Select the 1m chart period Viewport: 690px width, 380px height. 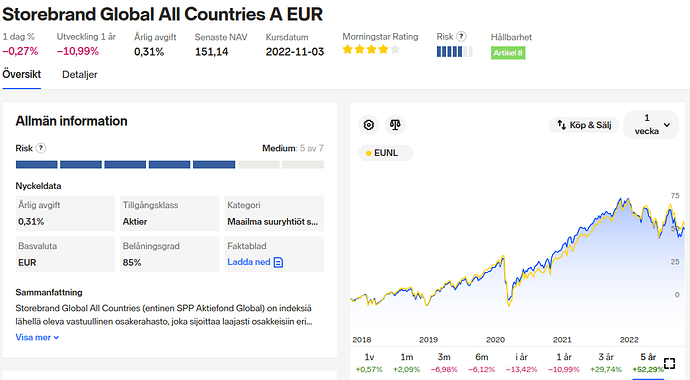click(407, 363)
